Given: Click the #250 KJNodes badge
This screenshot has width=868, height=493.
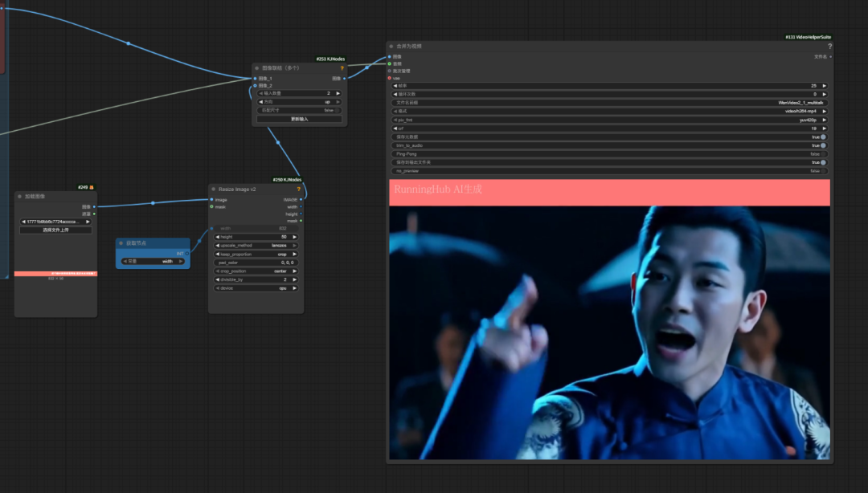Looking at the screenshot, I should (287, 180).
